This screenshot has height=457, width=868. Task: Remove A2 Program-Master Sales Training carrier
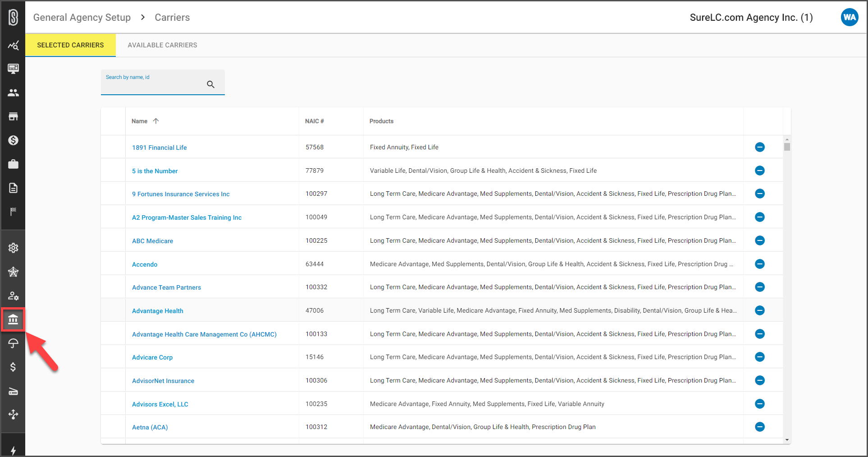[760, 217]
